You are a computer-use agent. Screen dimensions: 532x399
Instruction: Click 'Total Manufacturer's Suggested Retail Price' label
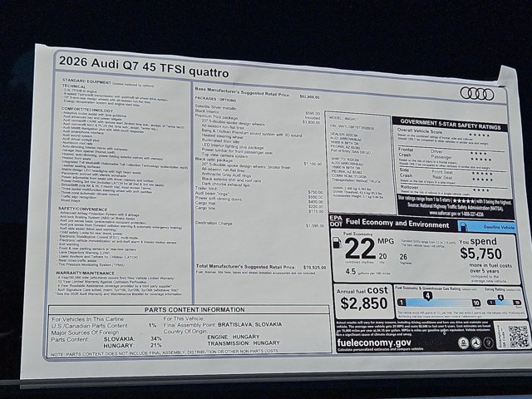(246, 266)
